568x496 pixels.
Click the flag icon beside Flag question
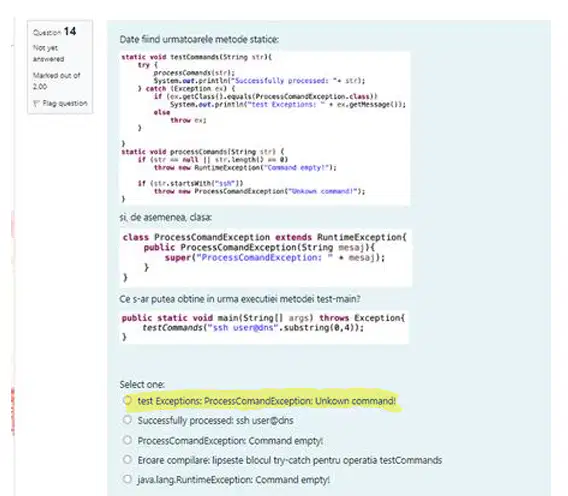(x=36, y=103)
